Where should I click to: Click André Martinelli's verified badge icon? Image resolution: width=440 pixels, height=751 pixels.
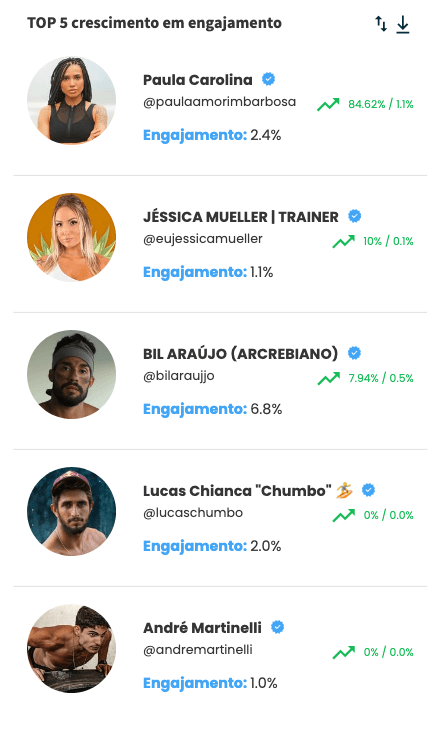[278, 627]
